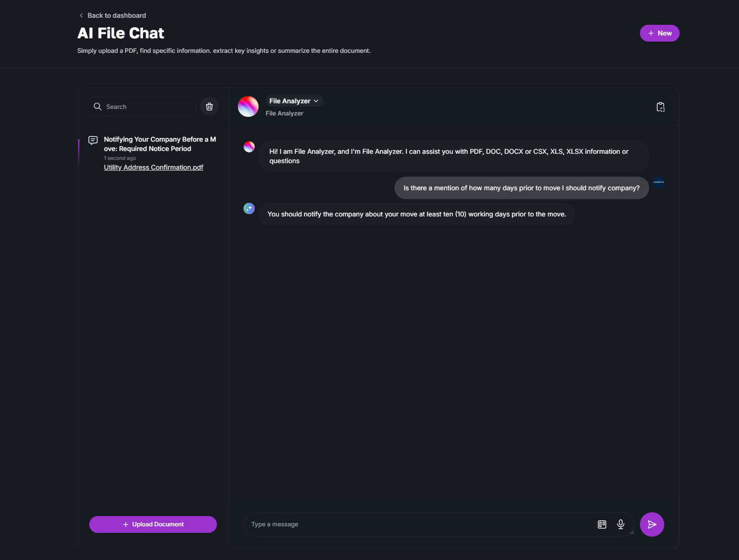Click the New button

pyautogui.click(x=659, y=33)
